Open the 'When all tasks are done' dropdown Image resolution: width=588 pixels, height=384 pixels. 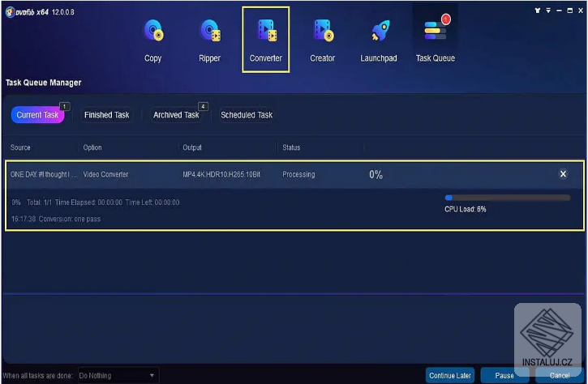[x=118, y=375]
